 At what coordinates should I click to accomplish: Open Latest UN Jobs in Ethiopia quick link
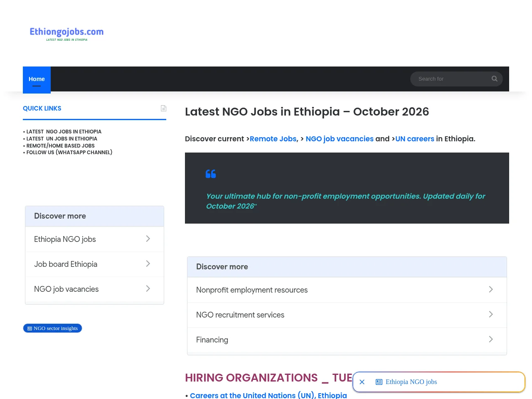(62, 138)
